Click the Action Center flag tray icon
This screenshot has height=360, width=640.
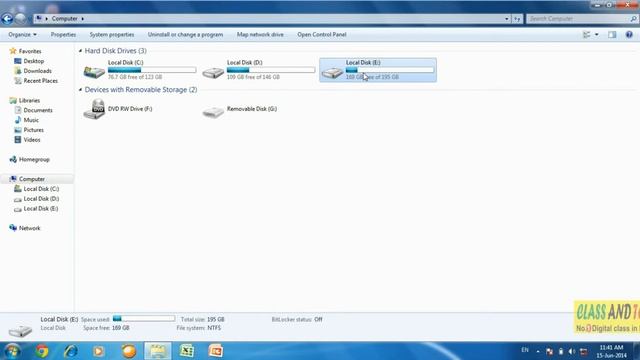coord(549,351)
